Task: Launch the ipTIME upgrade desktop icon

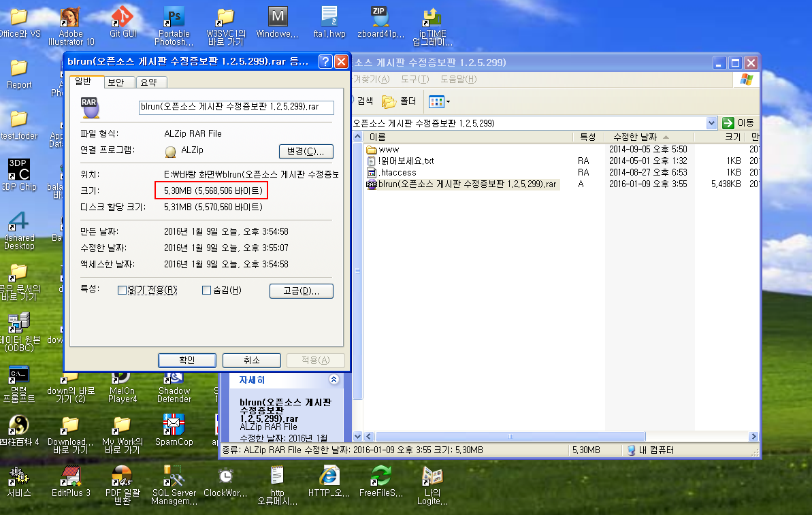Action: tap(432, 27)
